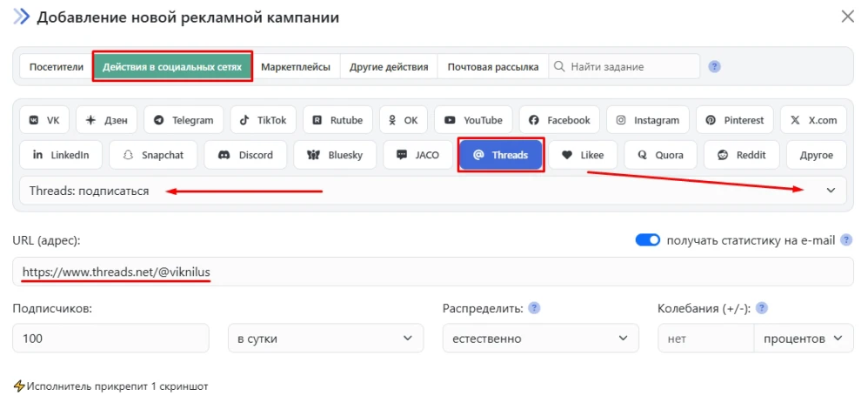Open the Почтовая рассылка tab

tap(492, 66)
